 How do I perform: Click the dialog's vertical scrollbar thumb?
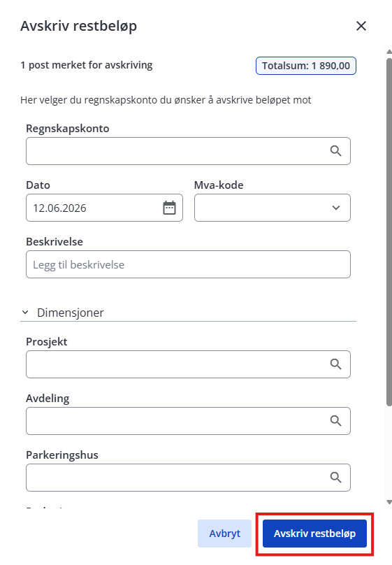point(389,232)
